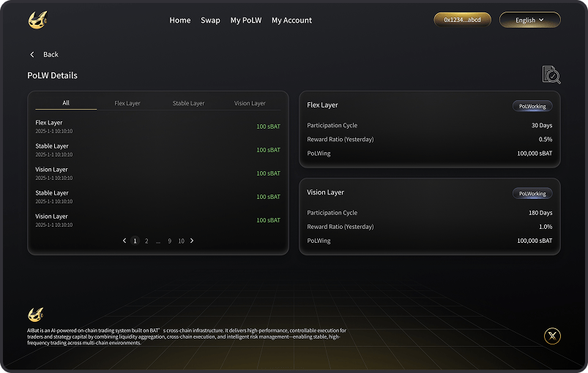The height and width of the screenshot is (373, 588).
Task: Open My PoLW in navigation
Action: click(245, 20)
